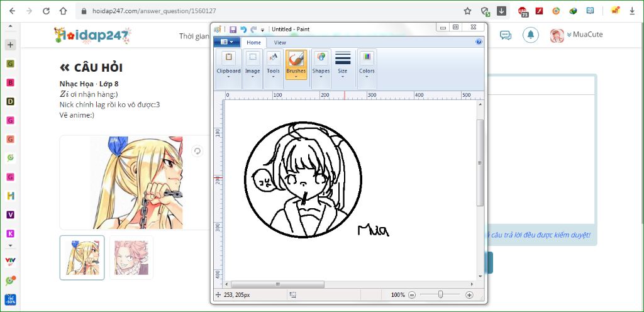The height and width of the screenshot is (312, 644).
Task: Open the sidebar H bookmark icon
Action: click(x=11, y=196)
